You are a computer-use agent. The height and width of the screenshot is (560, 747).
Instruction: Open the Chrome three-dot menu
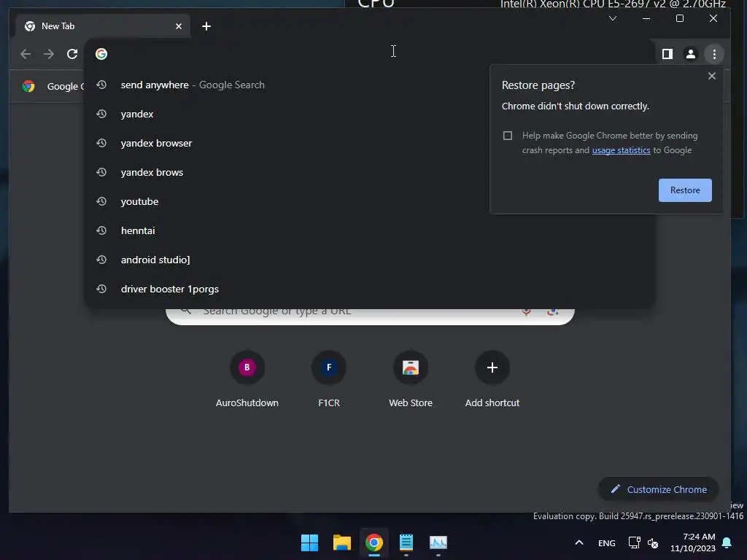[713, 54]
